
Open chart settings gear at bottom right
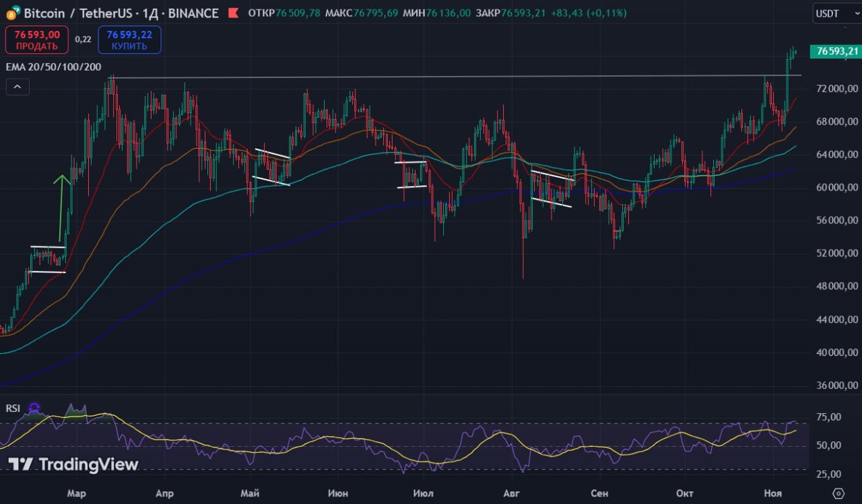tap(838, 493)
